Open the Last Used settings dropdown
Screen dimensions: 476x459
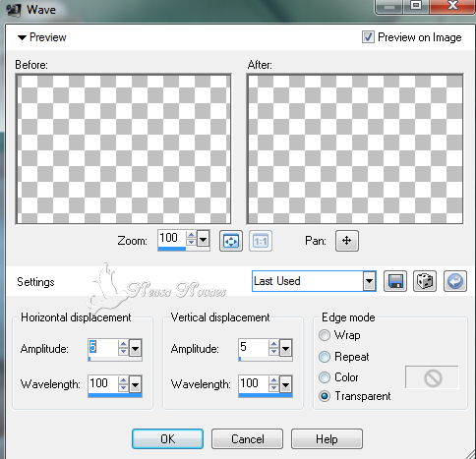coord(369,281)
